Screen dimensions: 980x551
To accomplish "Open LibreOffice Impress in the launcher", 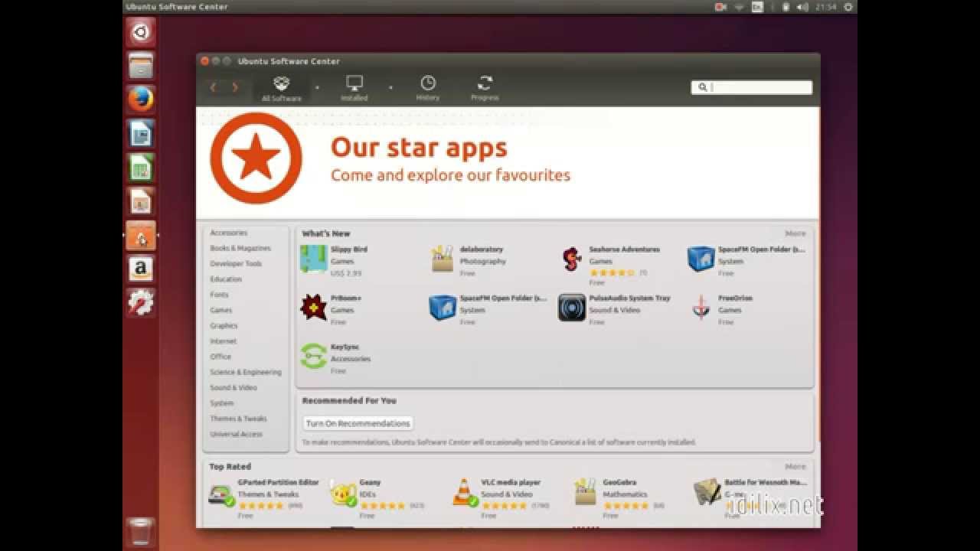I will [141, 201].
